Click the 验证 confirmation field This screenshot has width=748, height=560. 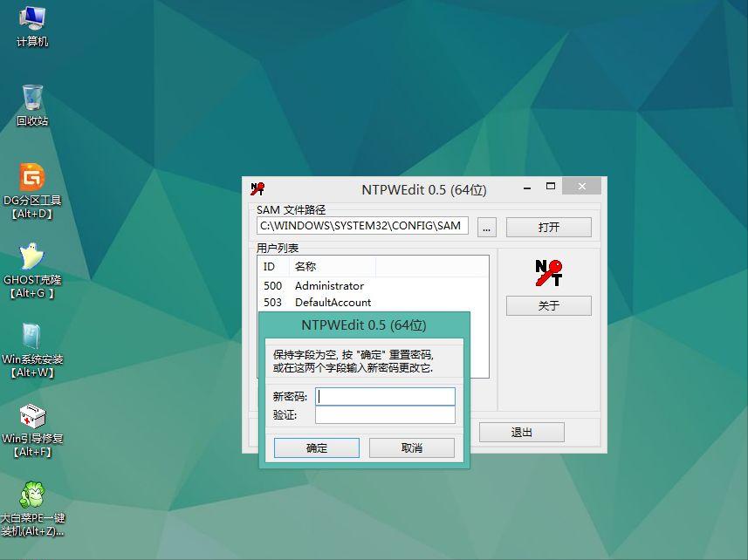pos(384,414)
